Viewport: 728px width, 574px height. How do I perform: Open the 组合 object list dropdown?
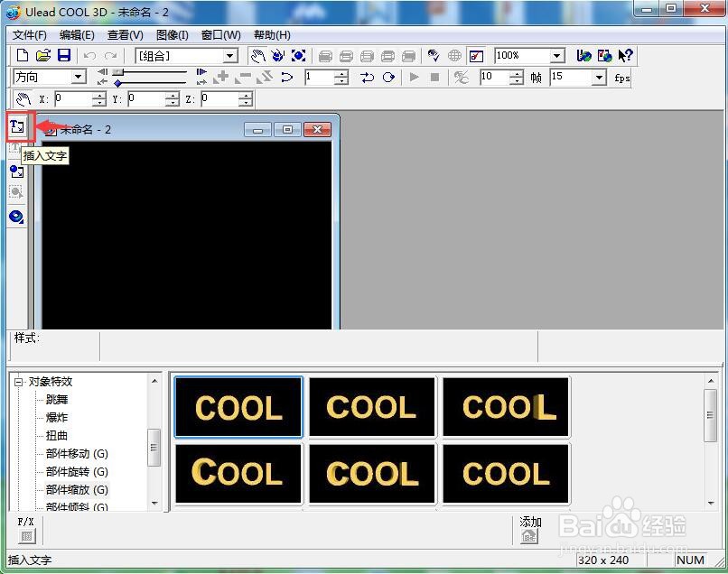(230, 56)
